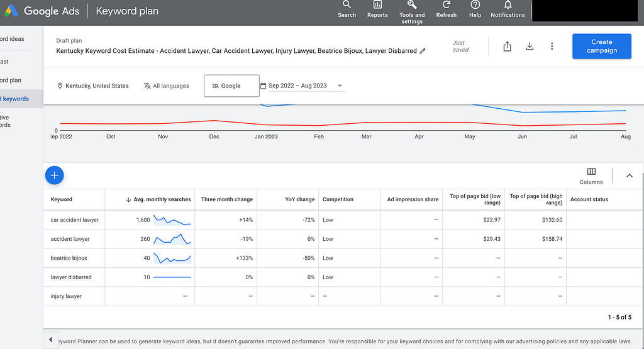The height and width of the screenshot is (349, 644).
Task: Open the Reports menu
Action: click(377, 9)
